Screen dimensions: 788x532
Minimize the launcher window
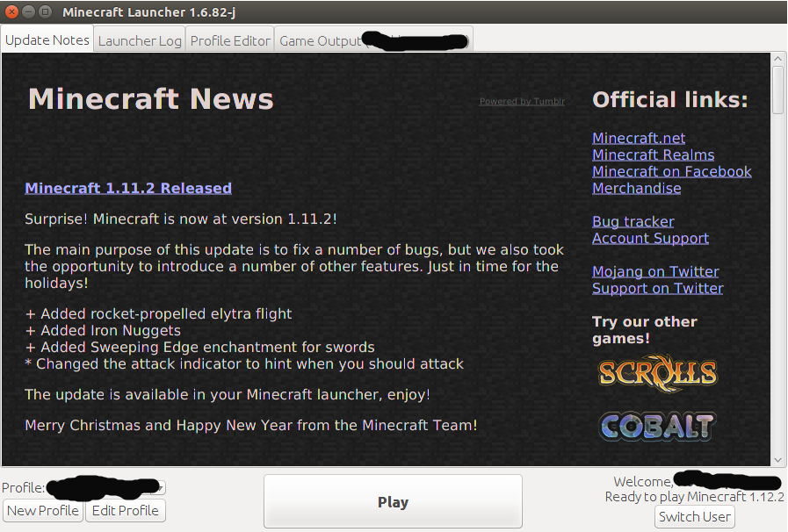tap(29, 12)
